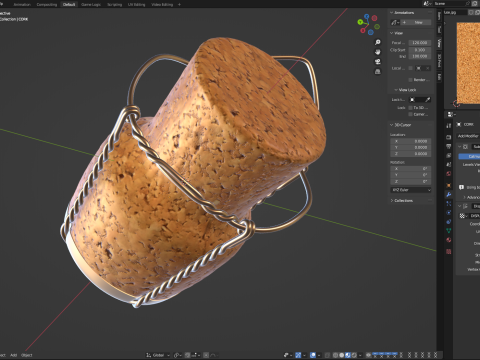Click eyedropper in Lock to Object field
This screenshot has width=480, height=360.
428,100
